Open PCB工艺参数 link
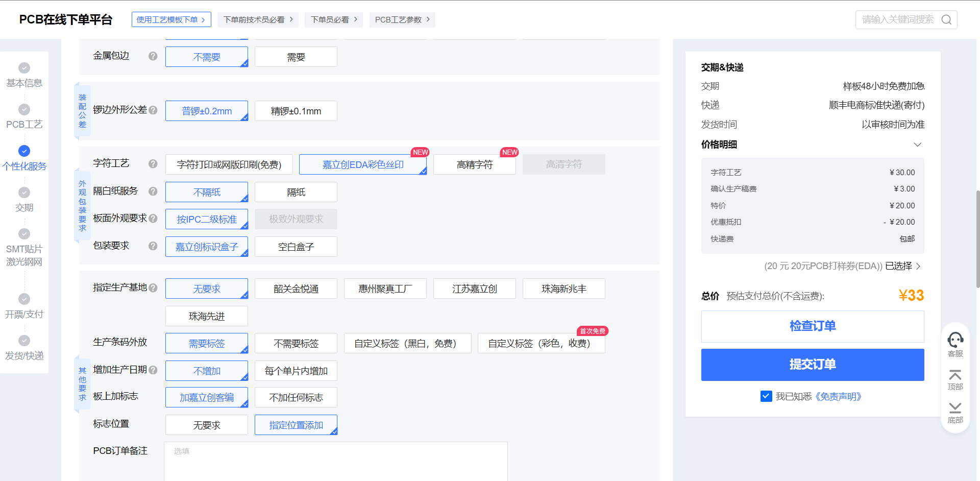Screen dimensions: 980x481 pyautogui.click(x=402, y=19)
